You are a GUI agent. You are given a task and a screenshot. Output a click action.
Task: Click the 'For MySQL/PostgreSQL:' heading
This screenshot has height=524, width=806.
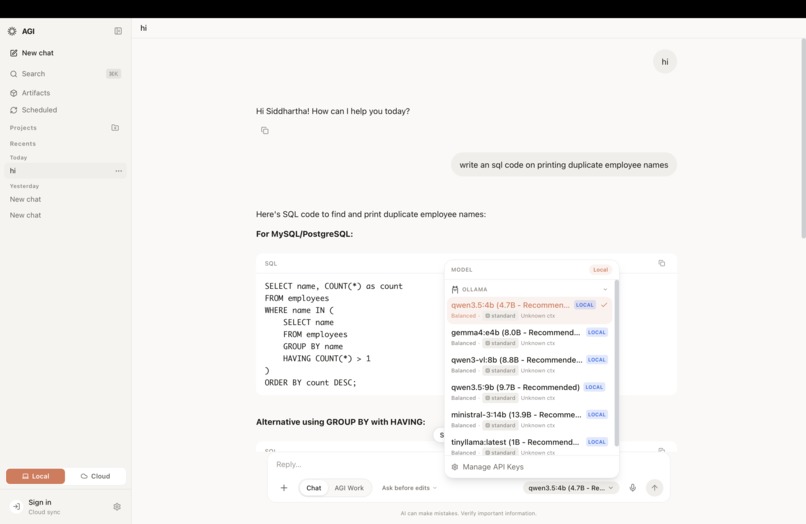coord(304,234)
